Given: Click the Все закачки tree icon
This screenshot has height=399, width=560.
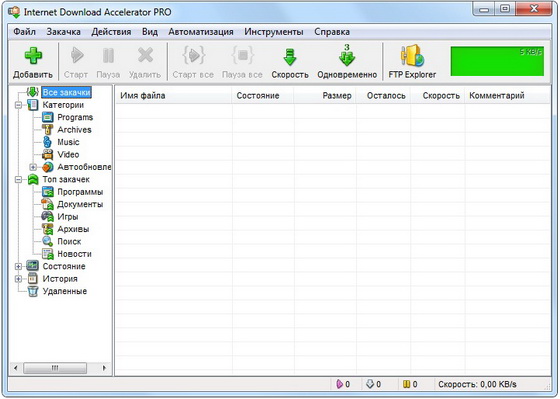Looking at the screenshot, I should pos(32,92).
